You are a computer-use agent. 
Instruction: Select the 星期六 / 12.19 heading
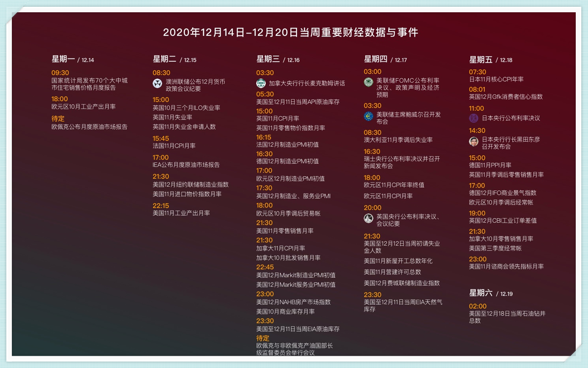[x=491, y=293]
